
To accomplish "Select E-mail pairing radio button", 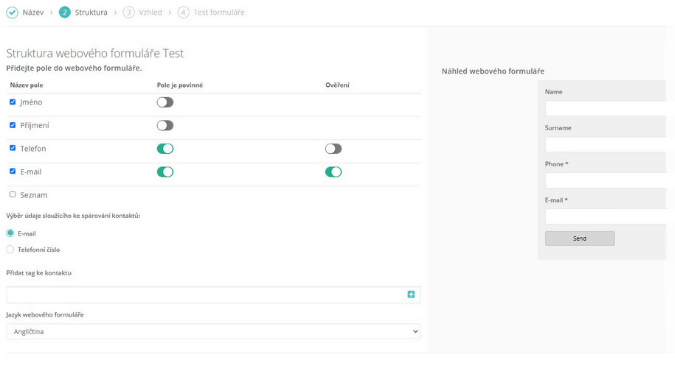I will pyautogui.click(x=10, y=233).
